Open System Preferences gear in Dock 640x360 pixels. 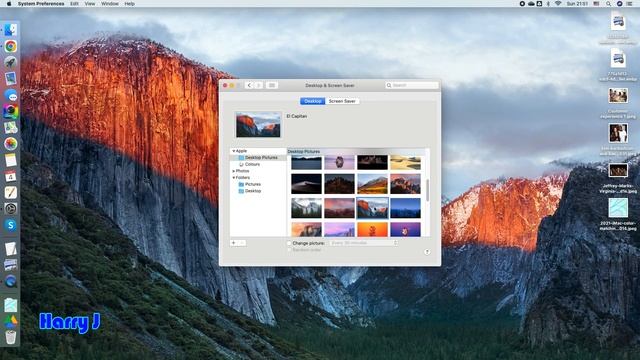pyautogui.click(x=11, y=209)
